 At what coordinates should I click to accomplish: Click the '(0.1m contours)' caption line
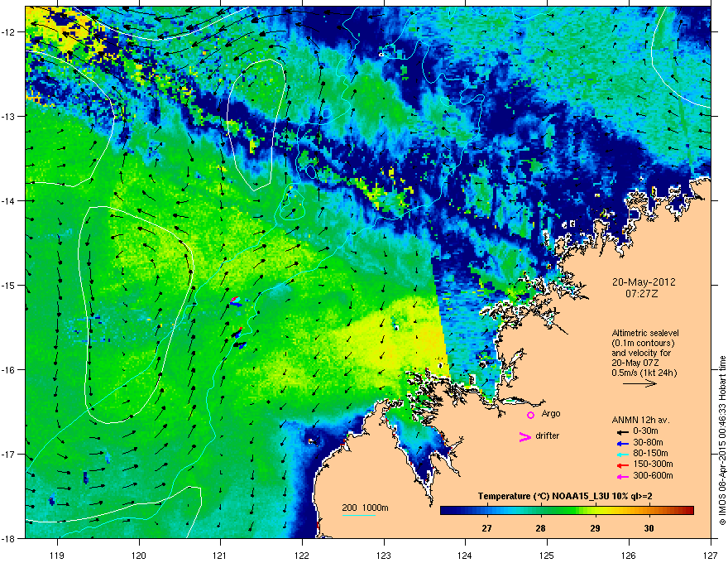[643, 343]
